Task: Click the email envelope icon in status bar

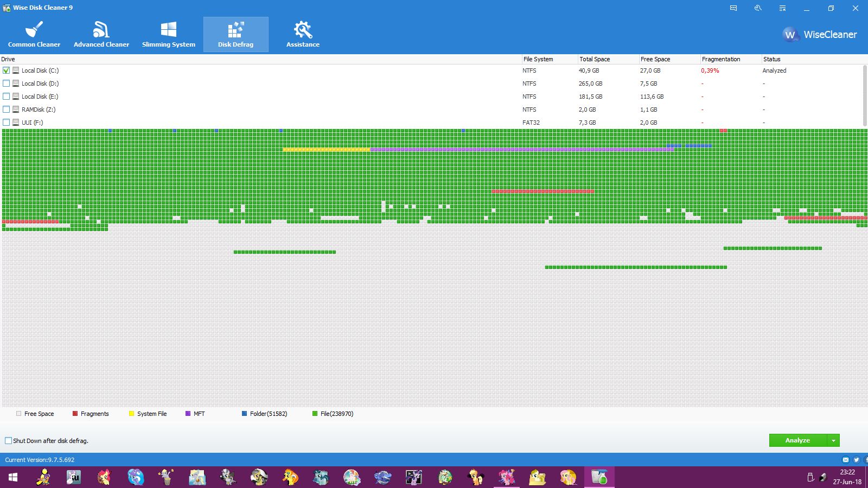Action: (x=846, y=460)
